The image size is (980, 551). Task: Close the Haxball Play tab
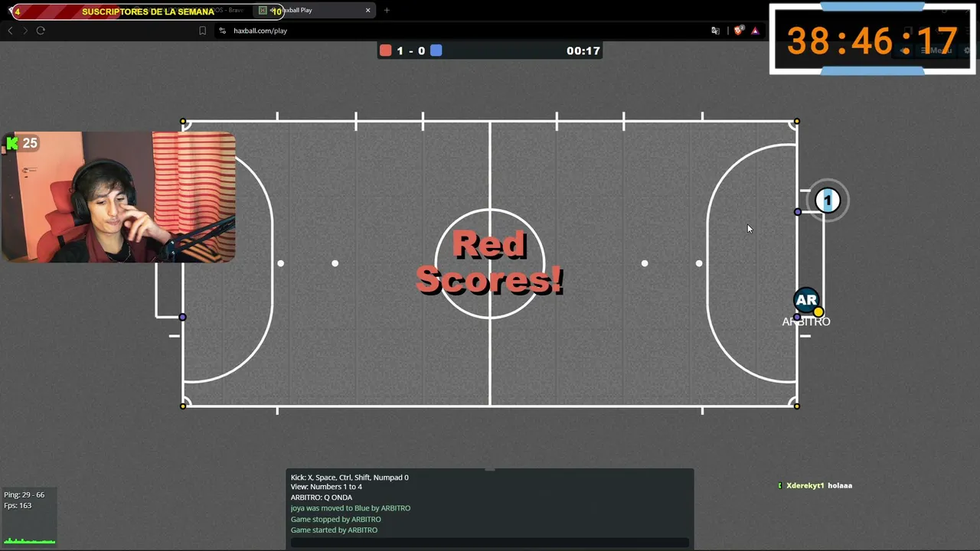tap(367, 10)
